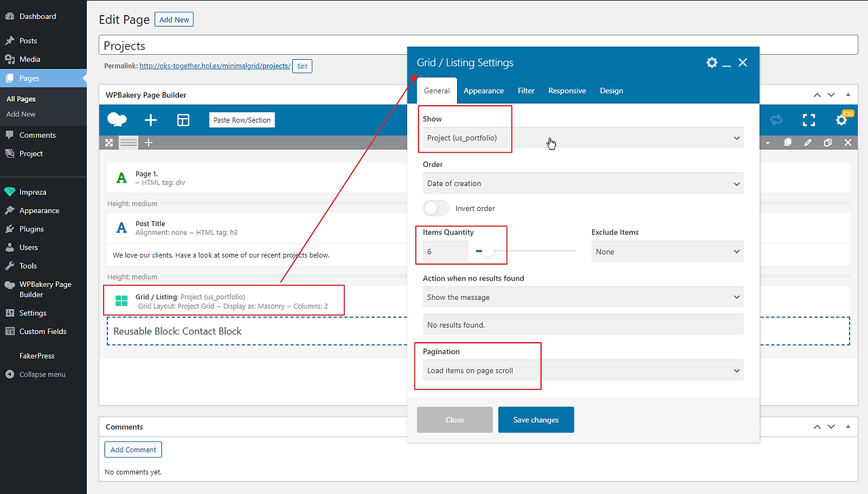Open the Action when no results found dropdown

click(583, 297)
